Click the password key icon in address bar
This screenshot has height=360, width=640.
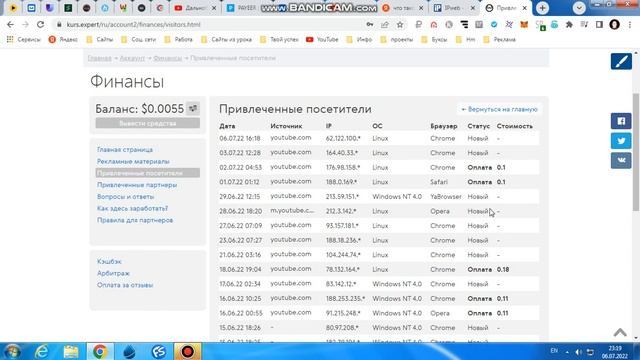369,24
